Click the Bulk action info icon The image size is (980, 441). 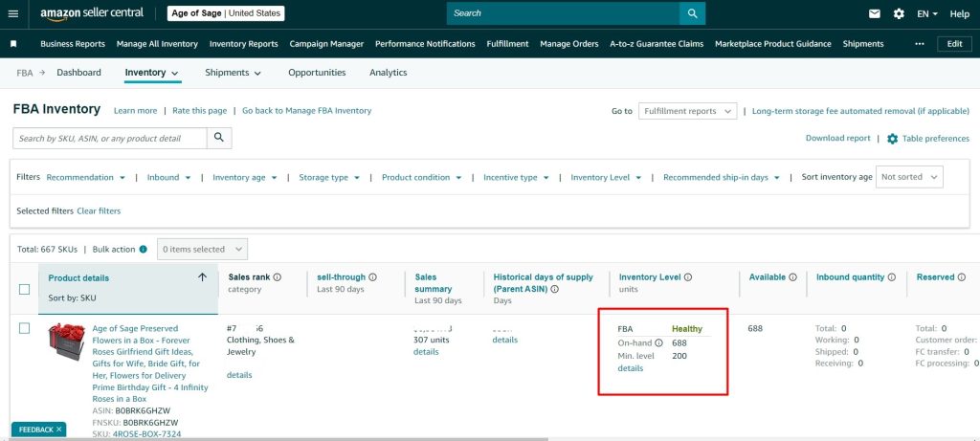tap(144, 250)
